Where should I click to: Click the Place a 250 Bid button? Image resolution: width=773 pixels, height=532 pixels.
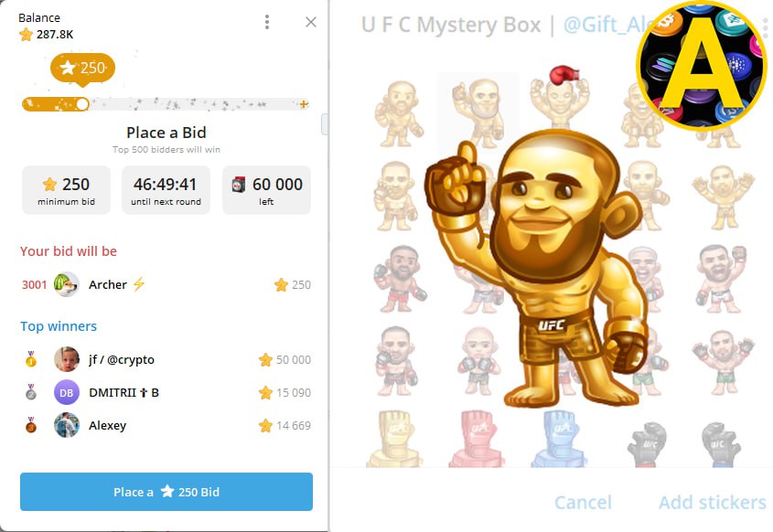pos(166,492)
